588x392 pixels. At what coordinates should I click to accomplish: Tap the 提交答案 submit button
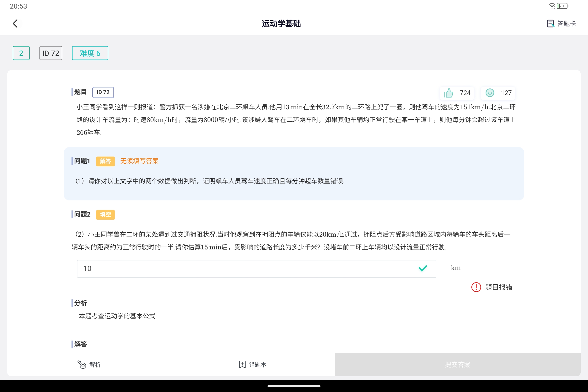457,365
